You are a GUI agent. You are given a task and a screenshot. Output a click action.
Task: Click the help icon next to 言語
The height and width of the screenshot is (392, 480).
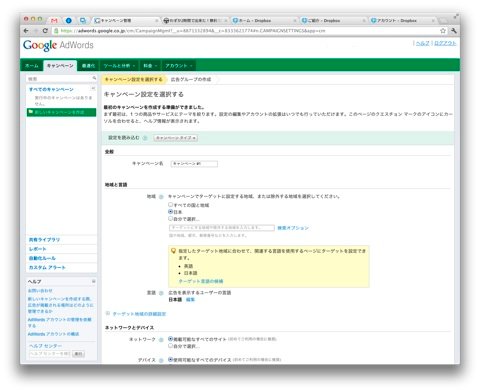coord(161,293)
